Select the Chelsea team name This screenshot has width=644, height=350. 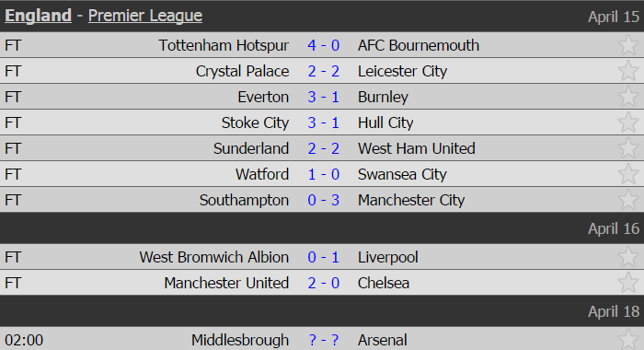point(384,283)
